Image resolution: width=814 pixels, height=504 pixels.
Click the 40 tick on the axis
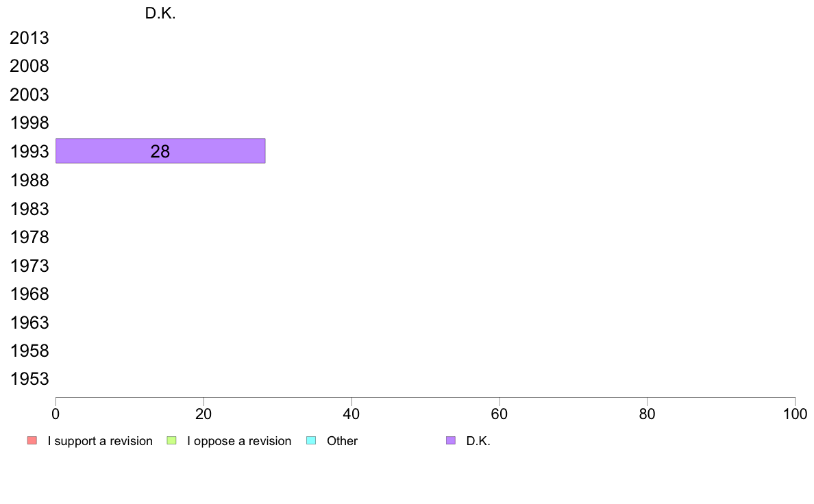coord(351,414)
